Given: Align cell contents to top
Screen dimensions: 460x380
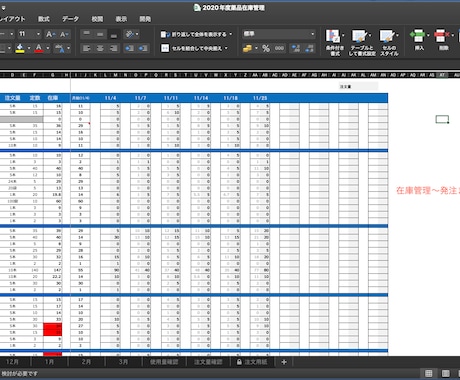Looking at the screenshot, I should (x=86, y=34).
